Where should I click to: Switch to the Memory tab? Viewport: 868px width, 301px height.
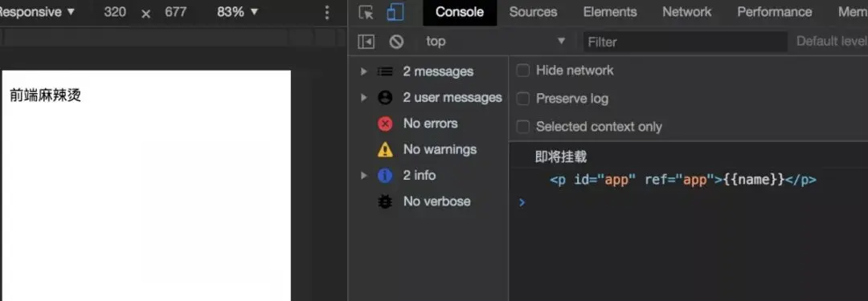853,11
